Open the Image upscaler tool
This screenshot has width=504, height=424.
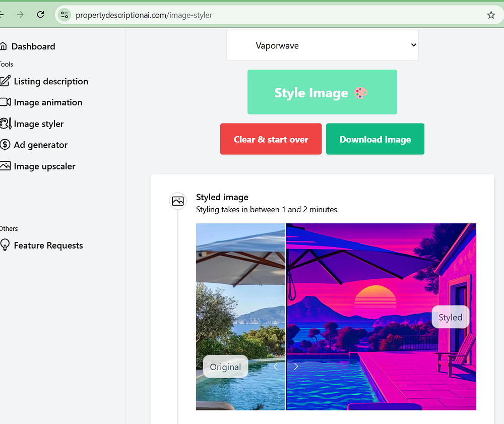pos(44,166)
